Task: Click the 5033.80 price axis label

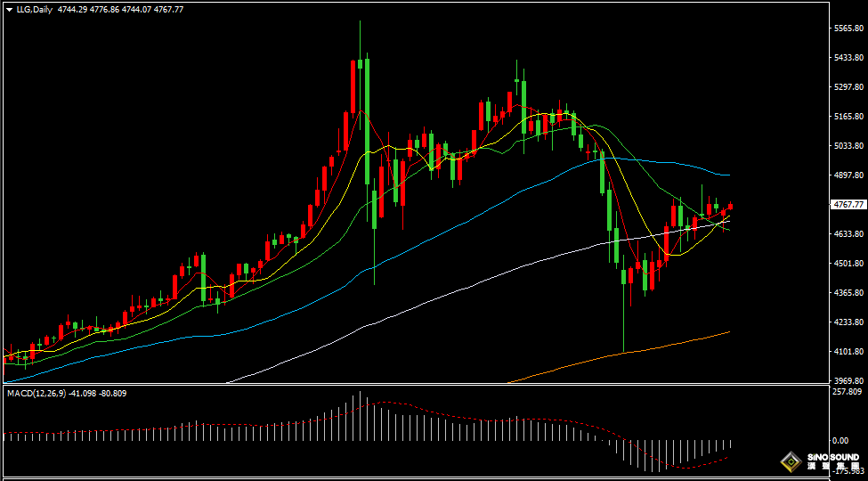Action: click(x=847, y=146)
